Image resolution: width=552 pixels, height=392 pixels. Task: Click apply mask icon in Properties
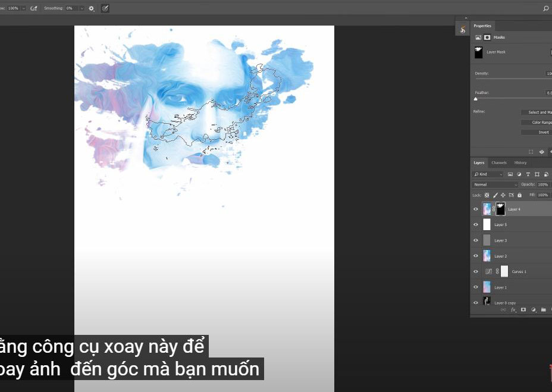(541, 152)
